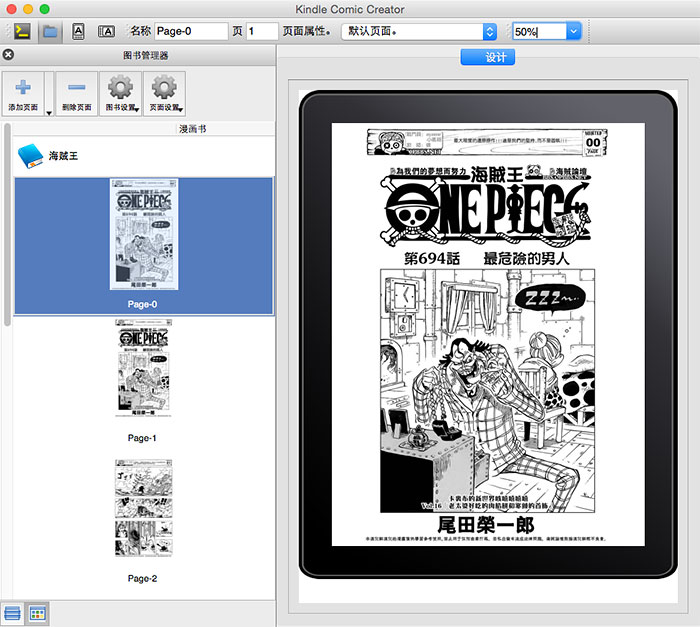Select the Page-1 thumbnail
The width and height of the screenshot is (700, 627).
pos(143,368)
